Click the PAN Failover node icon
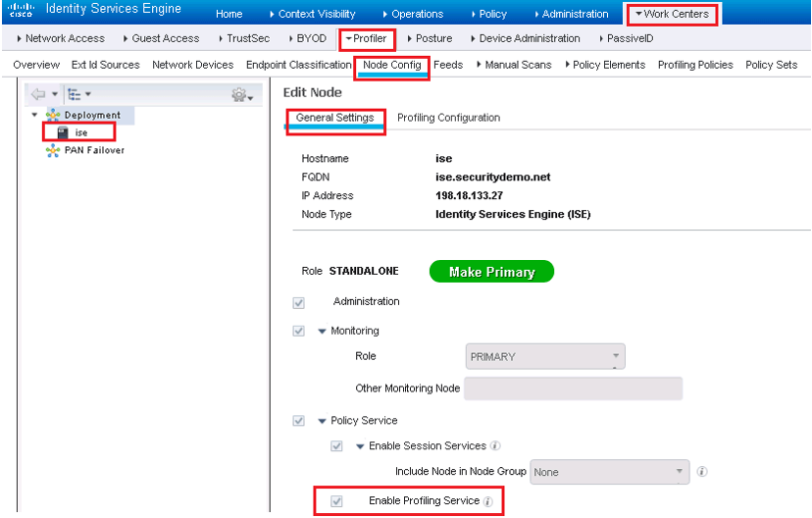 click(53, 151)
